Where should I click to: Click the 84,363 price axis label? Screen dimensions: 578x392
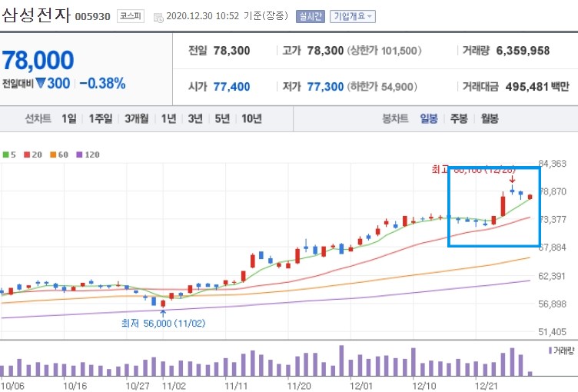coord(552,164)
